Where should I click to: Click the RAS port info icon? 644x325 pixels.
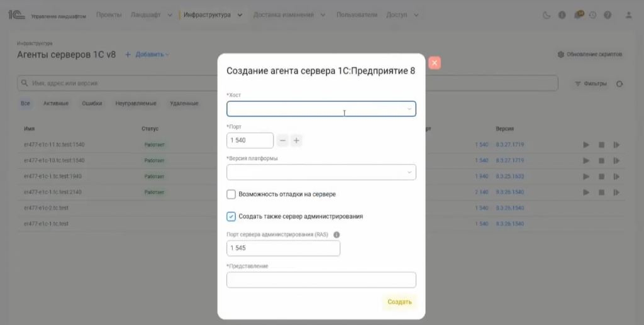coord(336,234)
